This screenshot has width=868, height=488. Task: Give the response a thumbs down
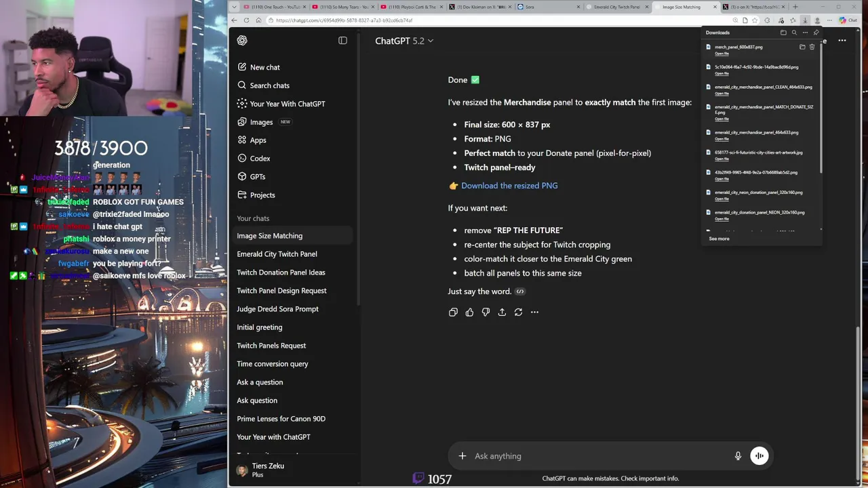[x=486, y=312]
